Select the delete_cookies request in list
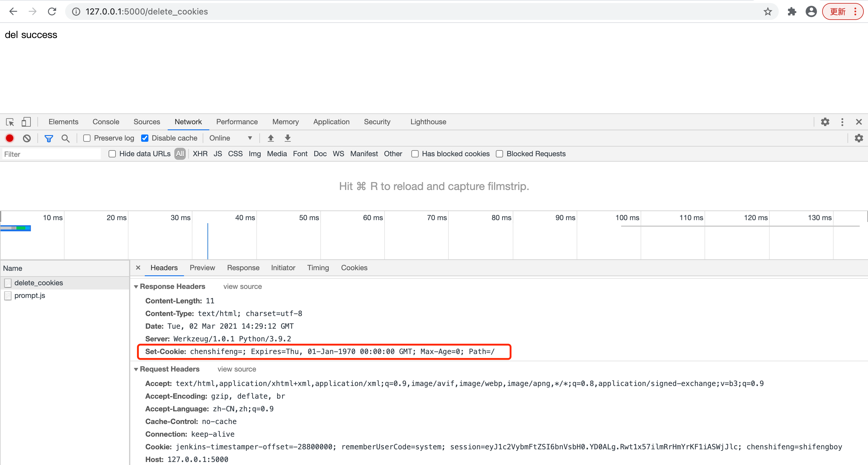Viewport: 868px width, 465px height. (x=37, y=282)
